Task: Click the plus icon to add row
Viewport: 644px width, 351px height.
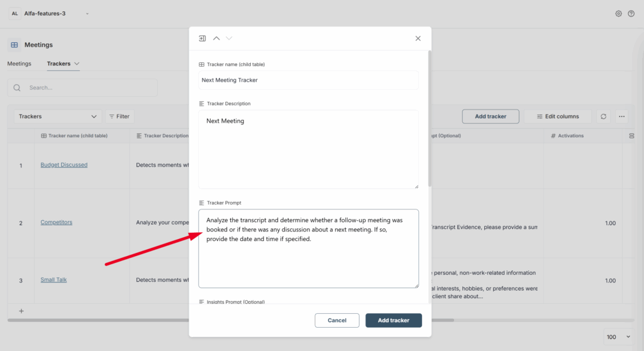Action: point(21,311)
